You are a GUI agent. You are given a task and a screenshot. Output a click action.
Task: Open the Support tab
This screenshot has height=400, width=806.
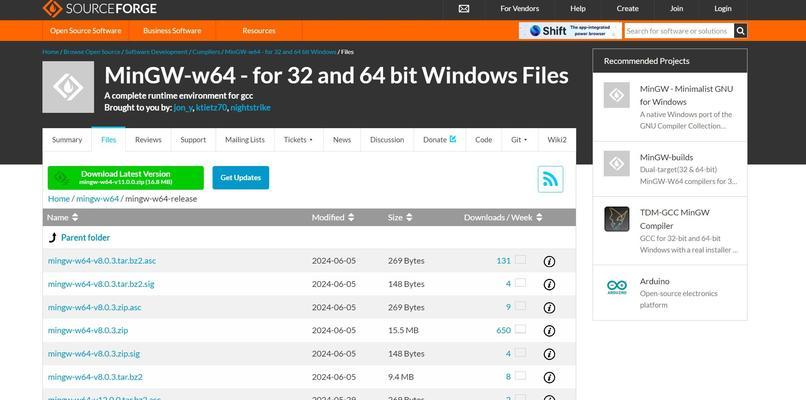pos(193,140)
